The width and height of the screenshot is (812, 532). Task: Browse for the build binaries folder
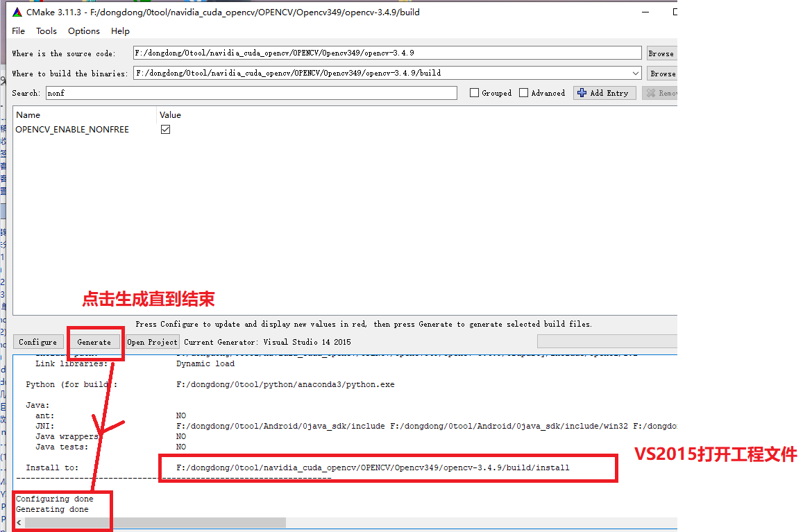pos(662,74)
